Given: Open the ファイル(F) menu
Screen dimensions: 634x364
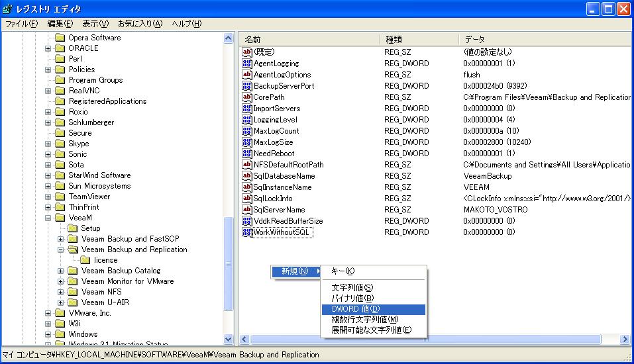Looking at the screenshot, I should (x=21, y=24).
